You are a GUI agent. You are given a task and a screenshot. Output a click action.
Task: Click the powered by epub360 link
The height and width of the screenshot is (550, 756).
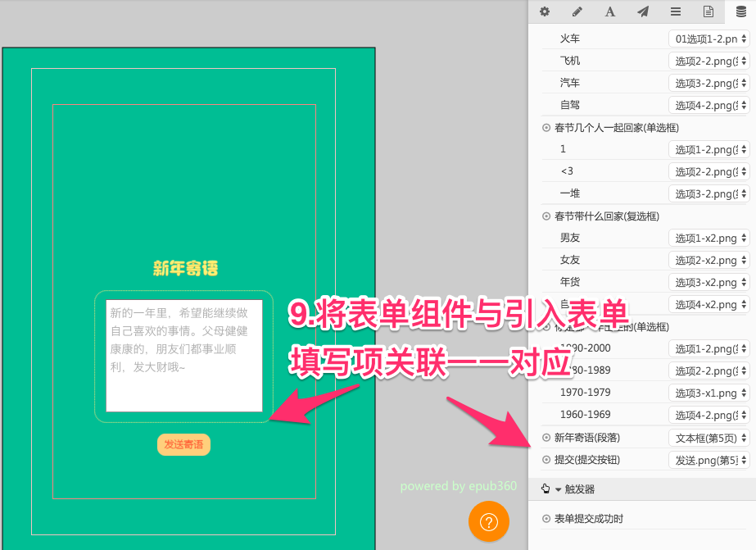[x=459, y=486]
